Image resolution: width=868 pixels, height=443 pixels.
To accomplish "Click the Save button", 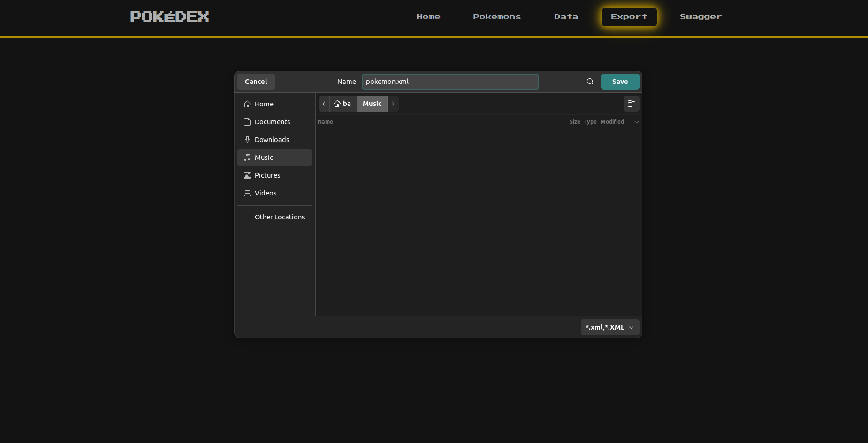I will point(620,82).
